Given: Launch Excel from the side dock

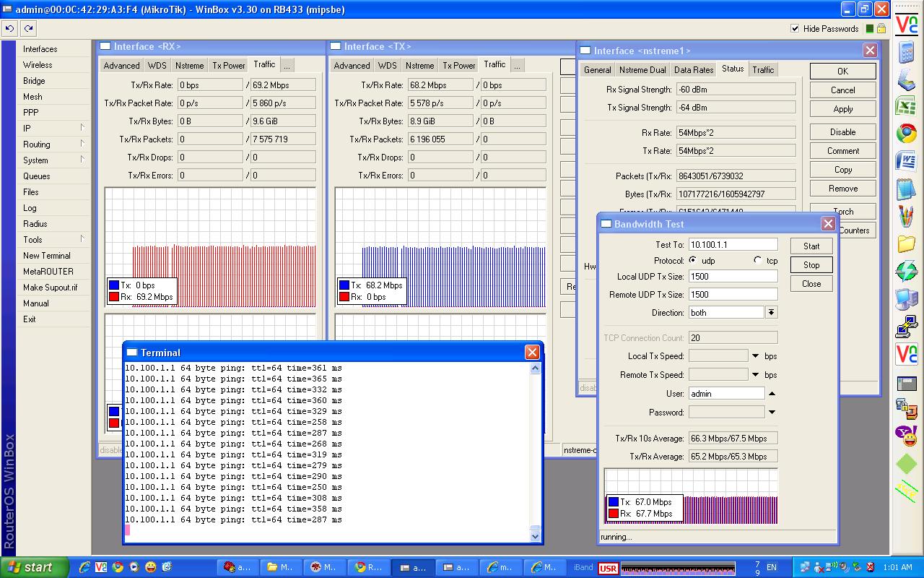Looking at the screenshot, I should [x=906, y=105].
